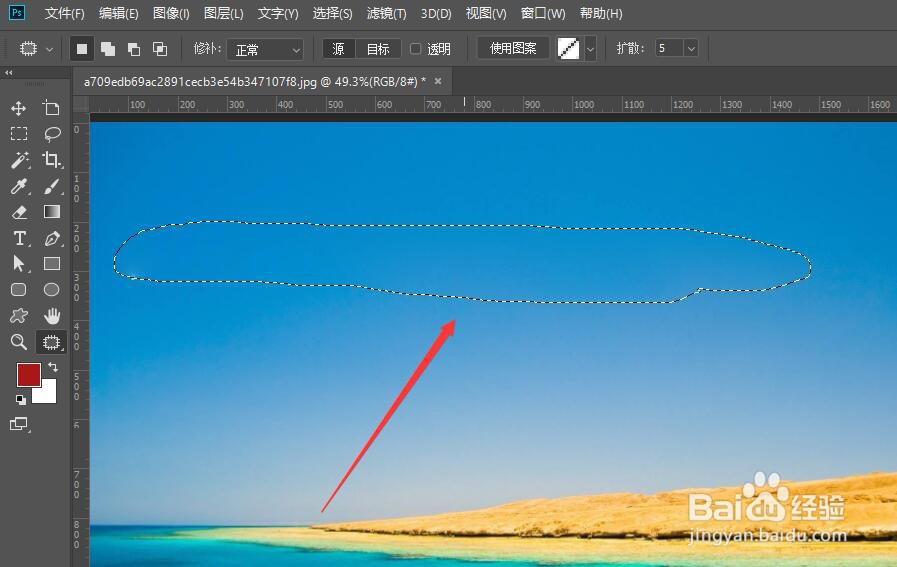Select the Brush tool
The image size is (897, 567).
coord(51,186)
